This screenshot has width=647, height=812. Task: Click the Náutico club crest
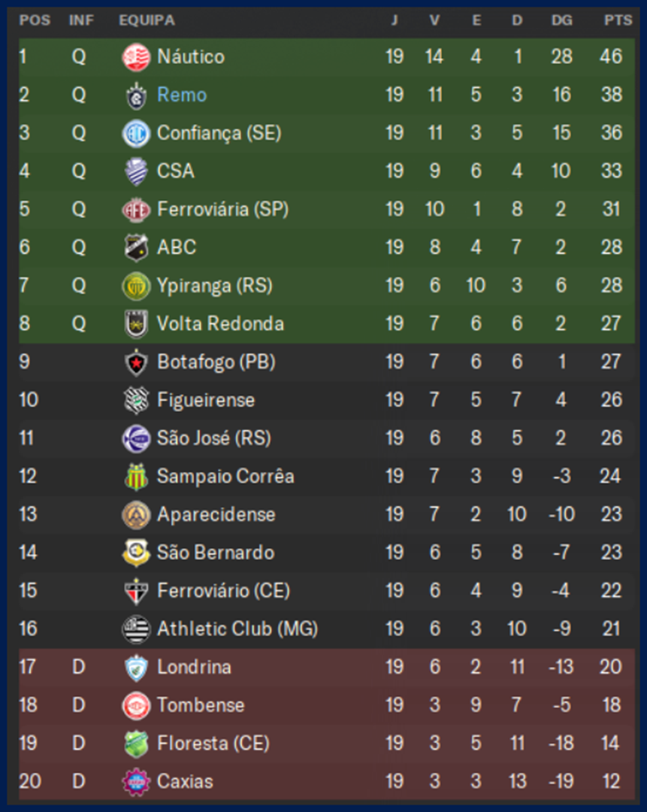click(x=136, y=57)
